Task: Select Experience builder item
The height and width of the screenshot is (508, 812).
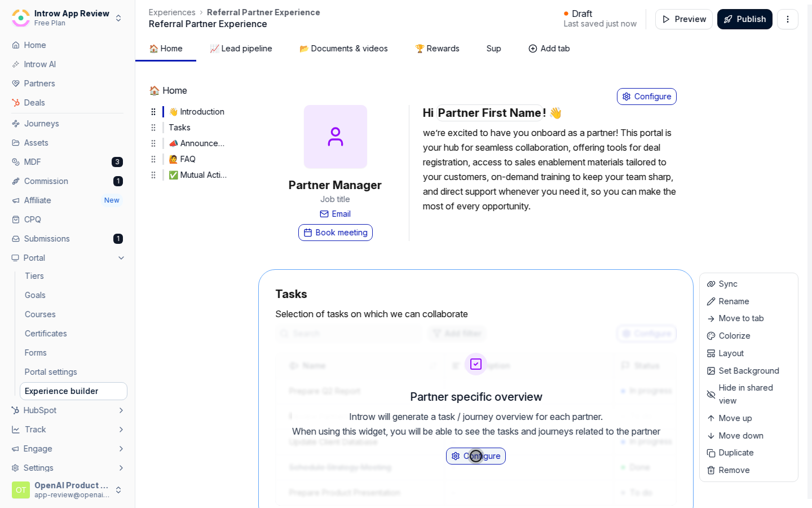Action: click(73, 391)
